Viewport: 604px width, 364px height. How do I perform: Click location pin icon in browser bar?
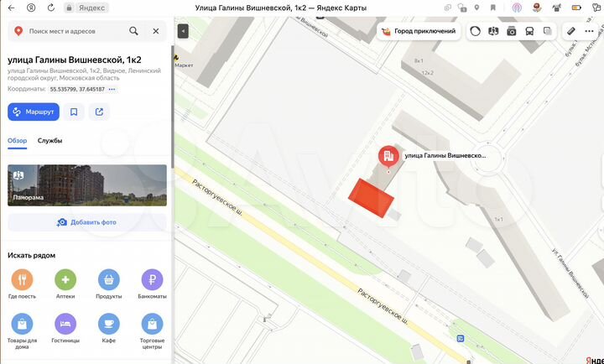476,8
